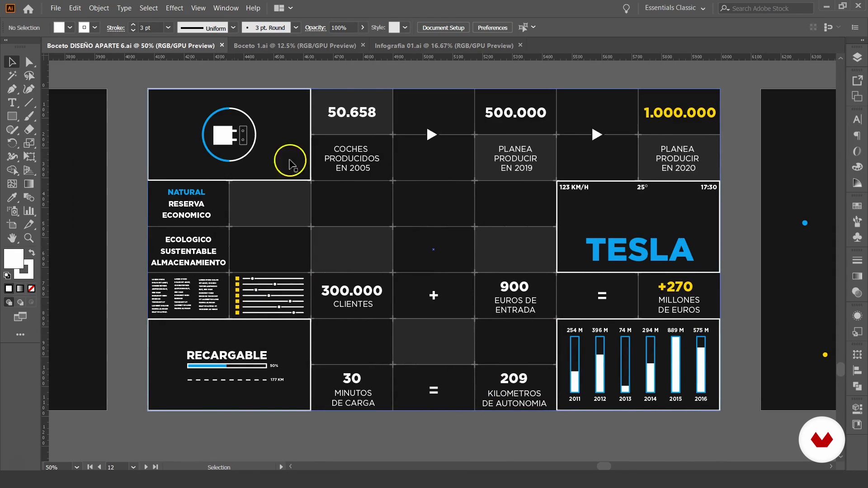This screenshot has height=488, width=868.
Task: Select the Scale tool
Action: pyautogui.click(x=29, y=143)
